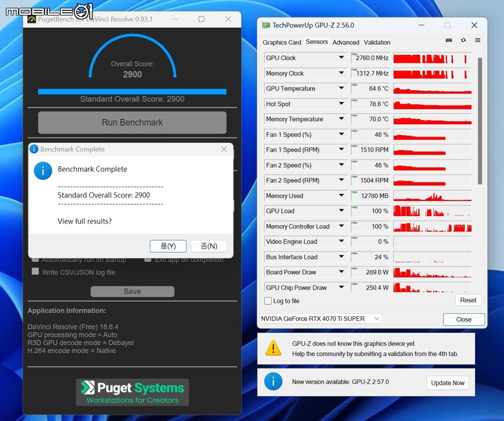Click the PugetBench title bar app icon
This screenshot has width=504, height=421.
32,19
